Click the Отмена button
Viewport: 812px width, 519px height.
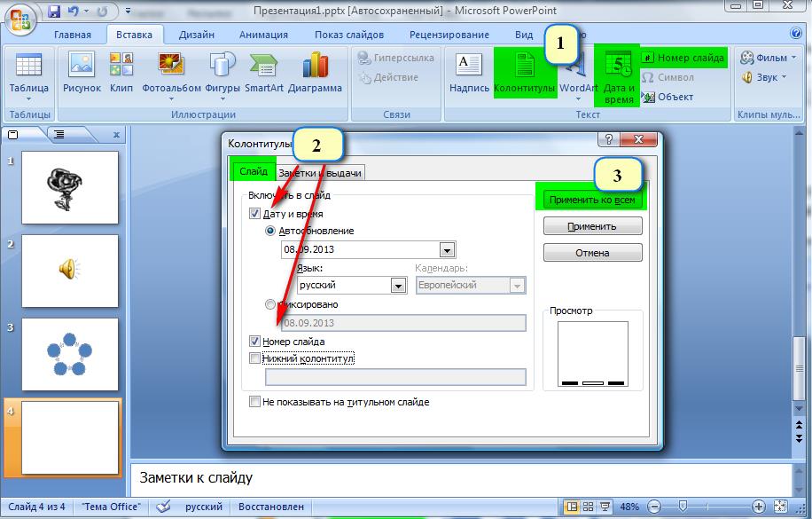point(592,253)
